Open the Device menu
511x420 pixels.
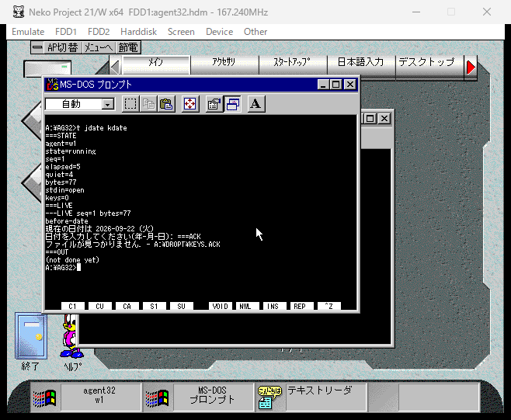click(219, 32)
